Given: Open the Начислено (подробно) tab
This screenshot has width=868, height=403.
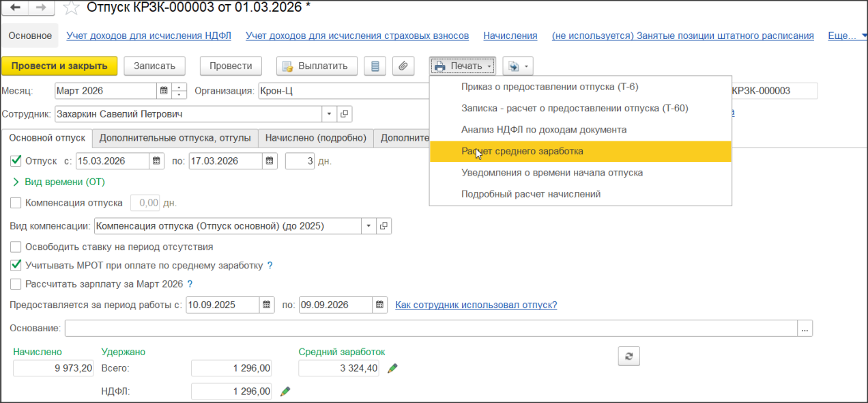Looking at the screenshot, I should point(316,138).
